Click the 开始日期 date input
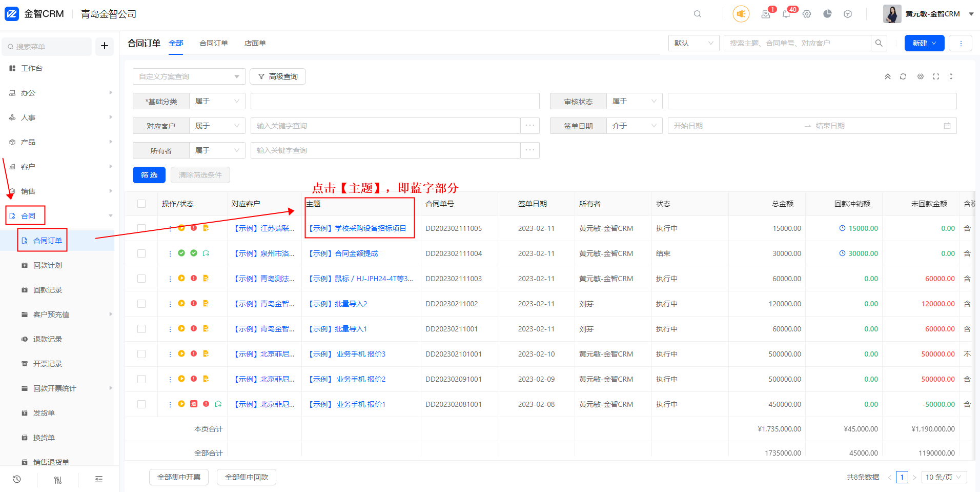Viewport: 980px width, 492px height. point(735,126)
